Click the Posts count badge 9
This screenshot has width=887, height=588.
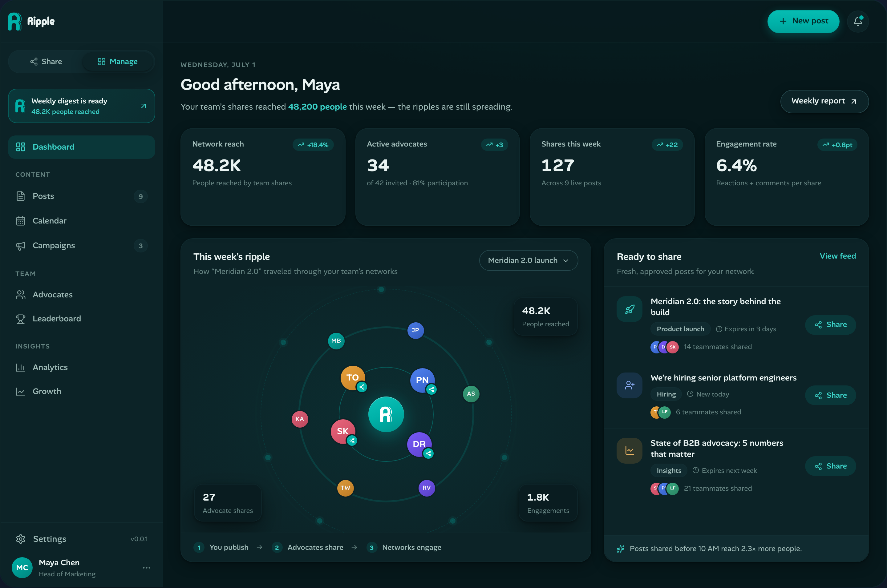(x=141, y=196)
